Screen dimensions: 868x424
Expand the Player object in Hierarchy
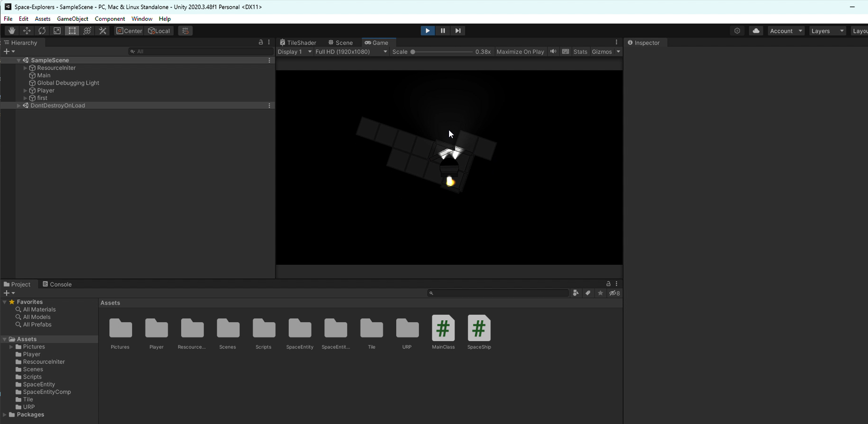25,91
